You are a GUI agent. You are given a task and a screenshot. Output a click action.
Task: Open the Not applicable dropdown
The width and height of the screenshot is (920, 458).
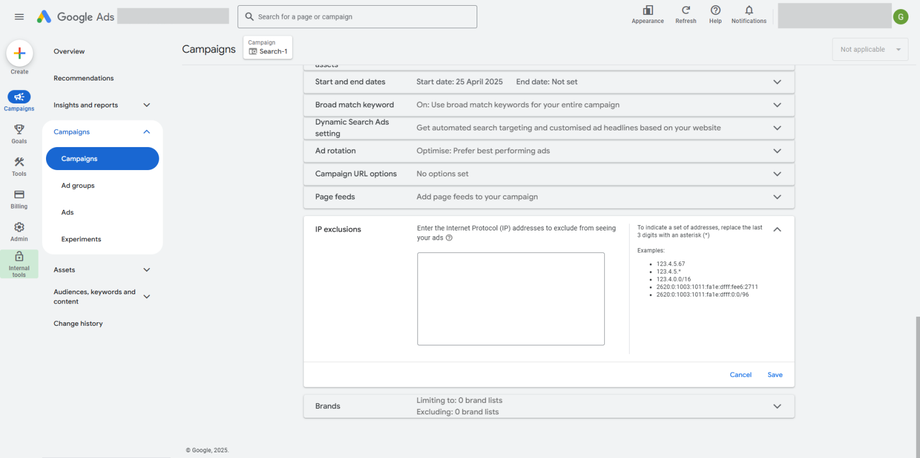(870, 49)
